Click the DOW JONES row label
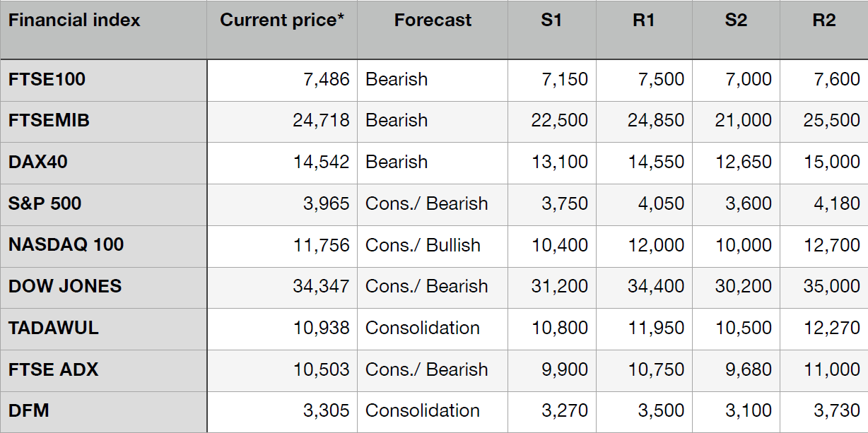The width and height of the screenshot is (868, 433). tap(65, 286)
